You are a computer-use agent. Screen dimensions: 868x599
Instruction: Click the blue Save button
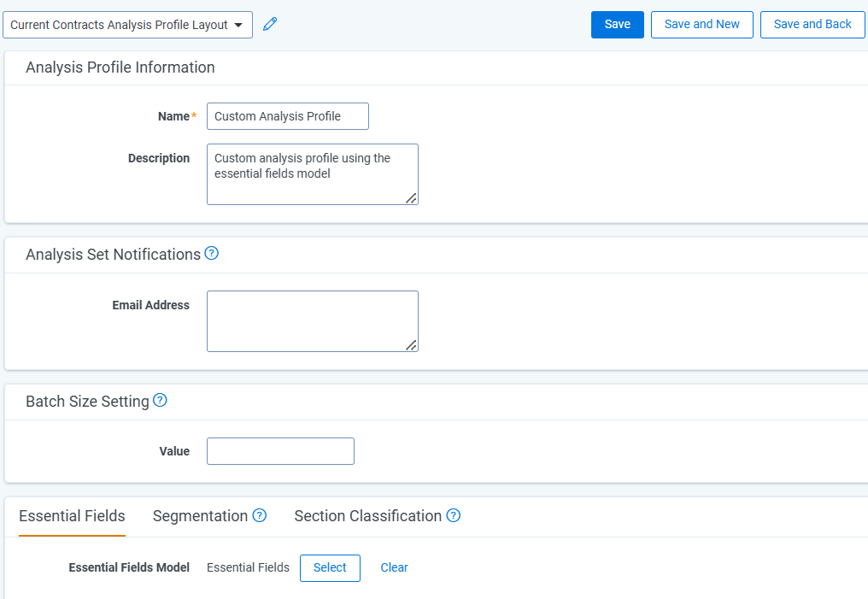click(x=617, y=25)
